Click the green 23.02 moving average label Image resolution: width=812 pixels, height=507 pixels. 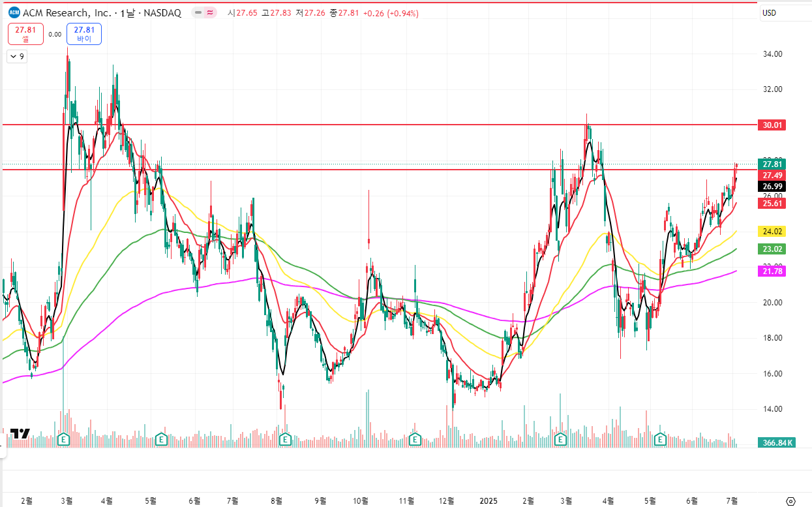coord(772,249)
